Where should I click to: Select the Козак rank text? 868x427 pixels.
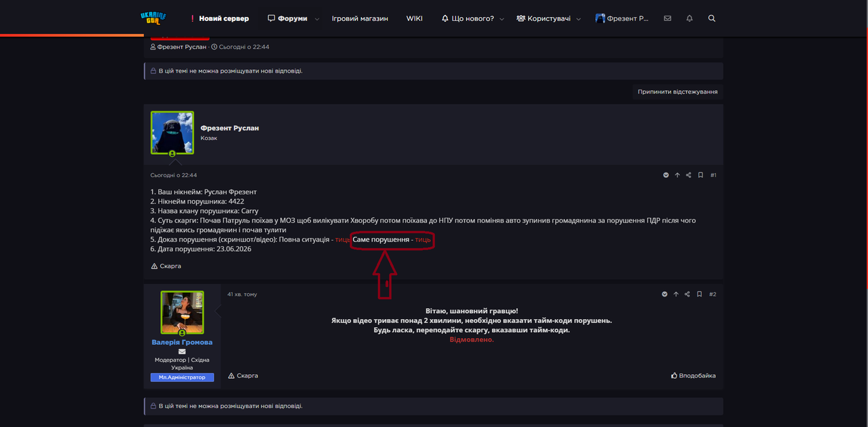point(208,138)
